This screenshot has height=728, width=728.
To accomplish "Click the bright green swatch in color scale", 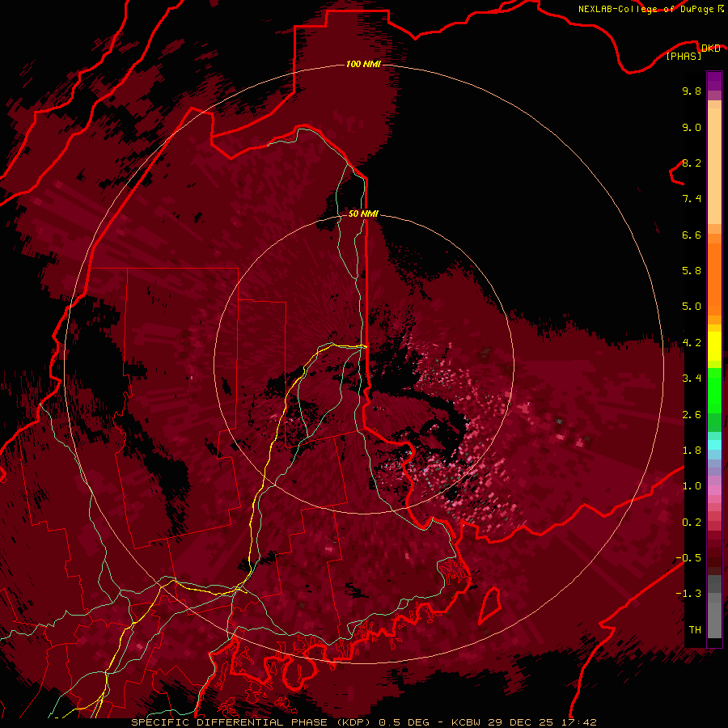I will tap(714, 390).
